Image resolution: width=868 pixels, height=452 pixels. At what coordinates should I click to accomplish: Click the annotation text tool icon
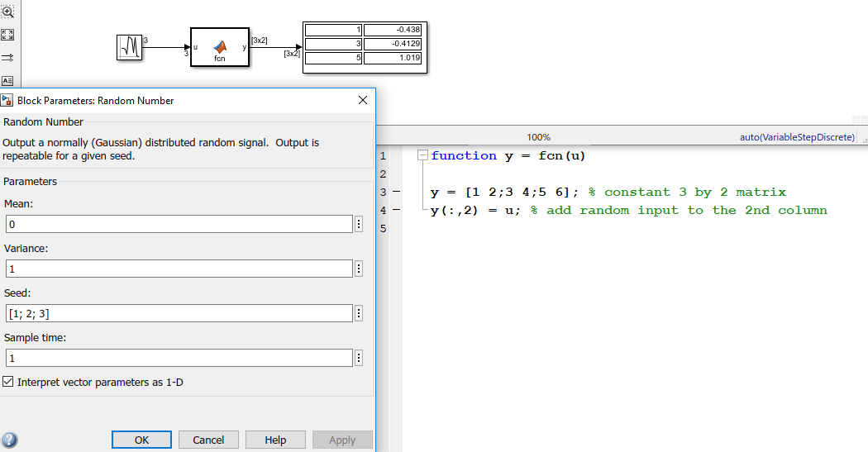(x=7, y=81)
